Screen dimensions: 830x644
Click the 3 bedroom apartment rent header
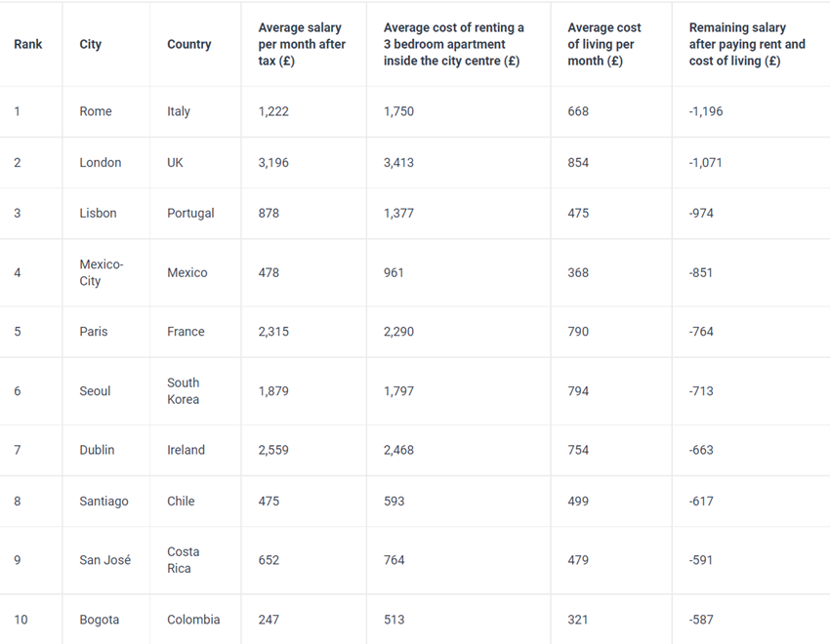pos(453,45)
